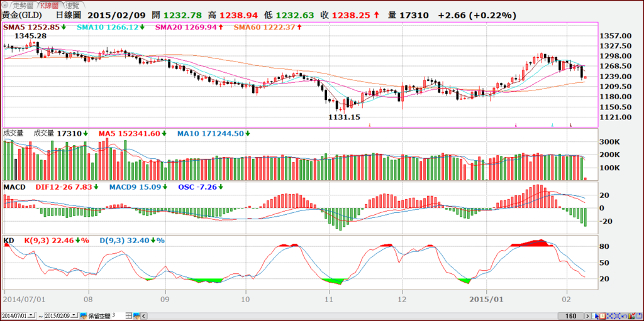The width and height of the screenshot is (644, 321).
Task: Click the blue export share icon
Action: click(x=639, y=316)
